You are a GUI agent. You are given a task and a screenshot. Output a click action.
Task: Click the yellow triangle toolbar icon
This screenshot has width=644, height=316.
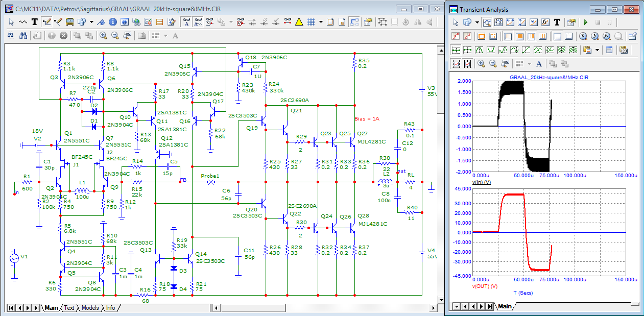pos(299,22)
